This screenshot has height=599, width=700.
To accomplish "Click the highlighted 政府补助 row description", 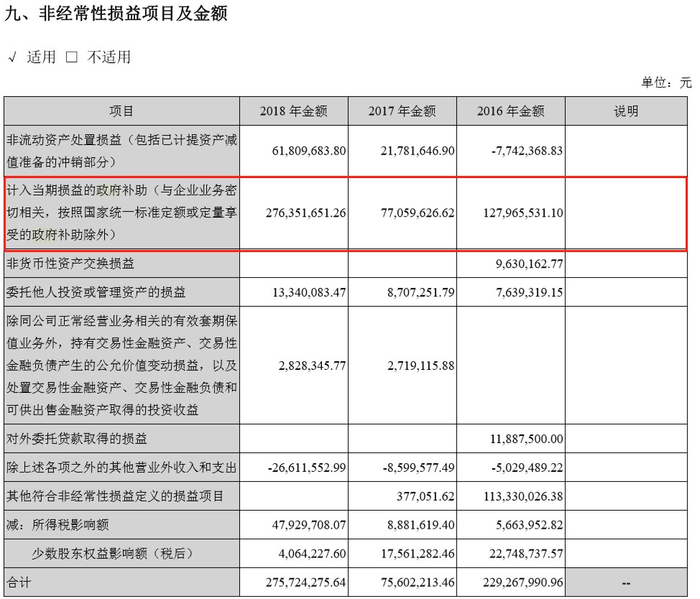I will 121,213.
